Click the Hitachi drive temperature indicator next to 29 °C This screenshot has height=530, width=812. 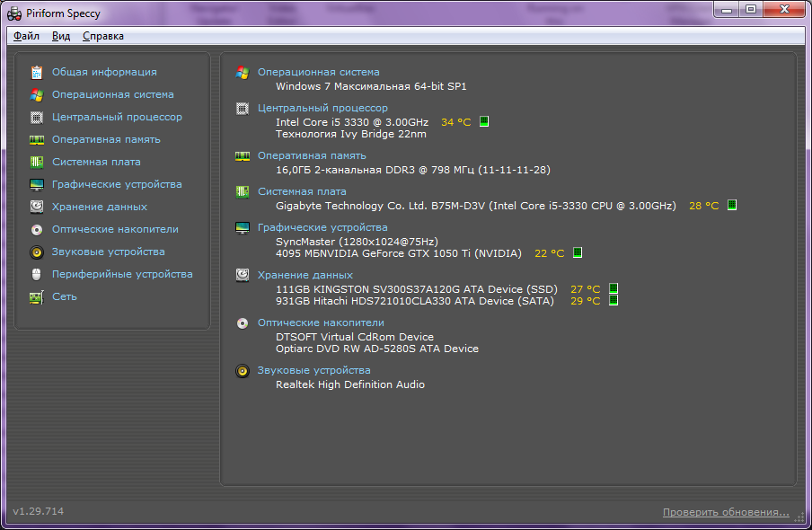click(x=613, y=300)
